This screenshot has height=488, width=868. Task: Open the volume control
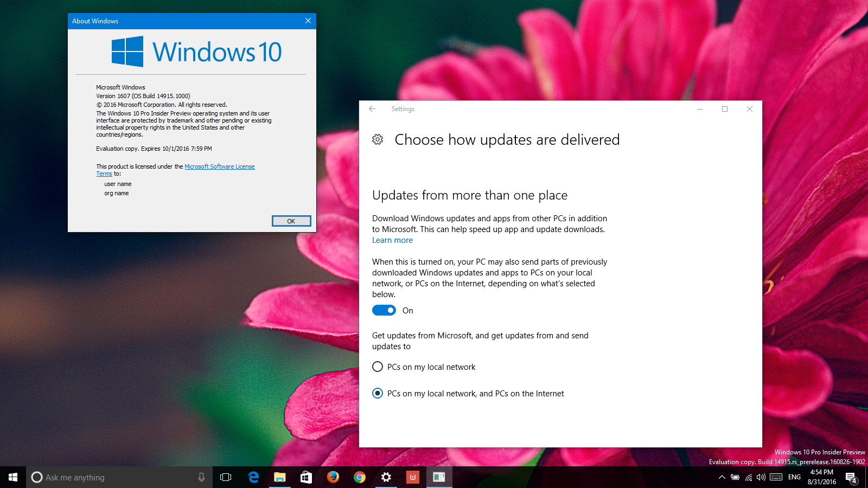pyautogui.click(x=761, y=477)
